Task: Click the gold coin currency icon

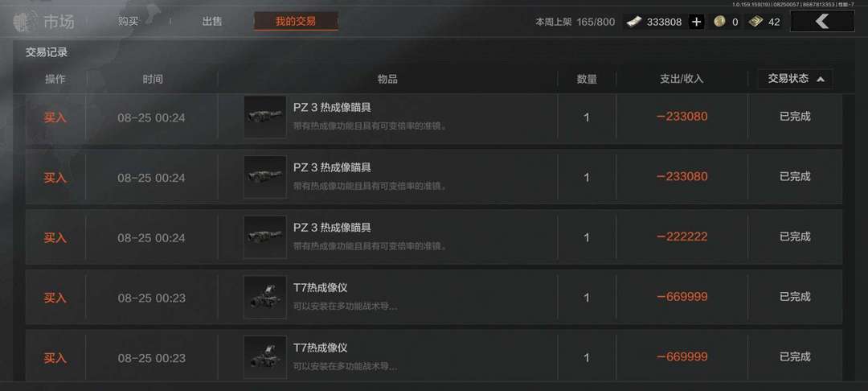Action: pos(719,22)
